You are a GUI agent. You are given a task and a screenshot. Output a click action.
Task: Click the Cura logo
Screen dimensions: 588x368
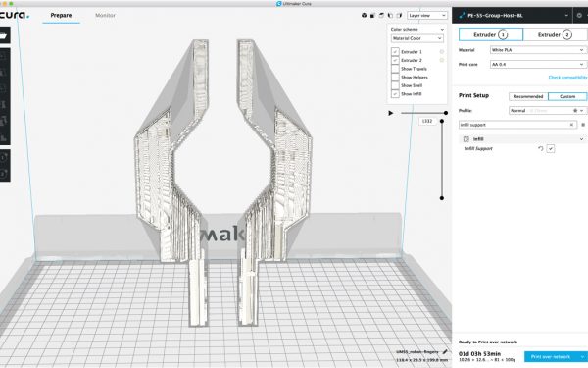pyautogui.click(x=15, y=15)
